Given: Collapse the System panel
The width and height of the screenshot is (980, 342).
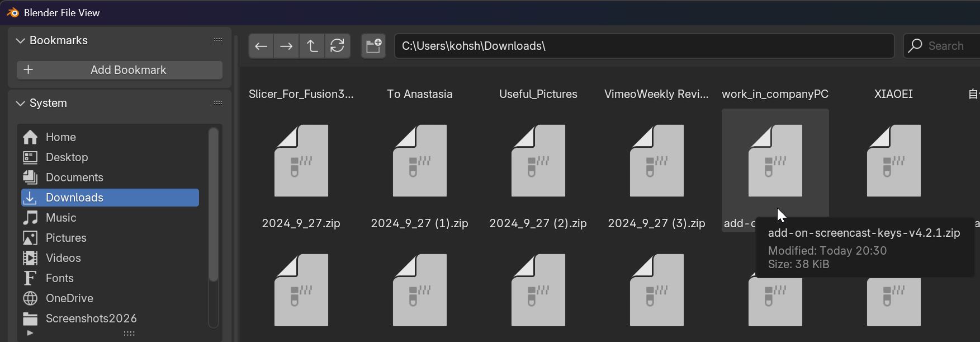Looking at the screenshot, I should tap(21, 103).
